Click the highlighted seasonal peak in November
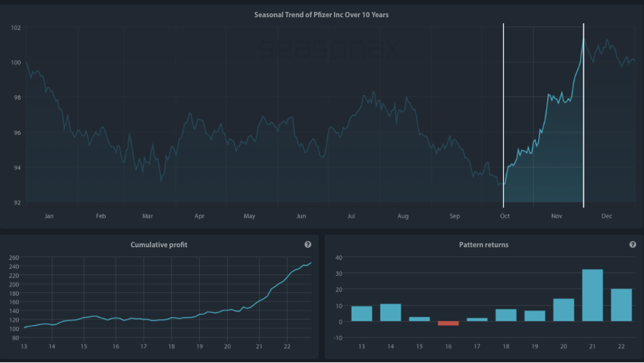The height and width of the screenshot is (363, 644). pos(583,39)
